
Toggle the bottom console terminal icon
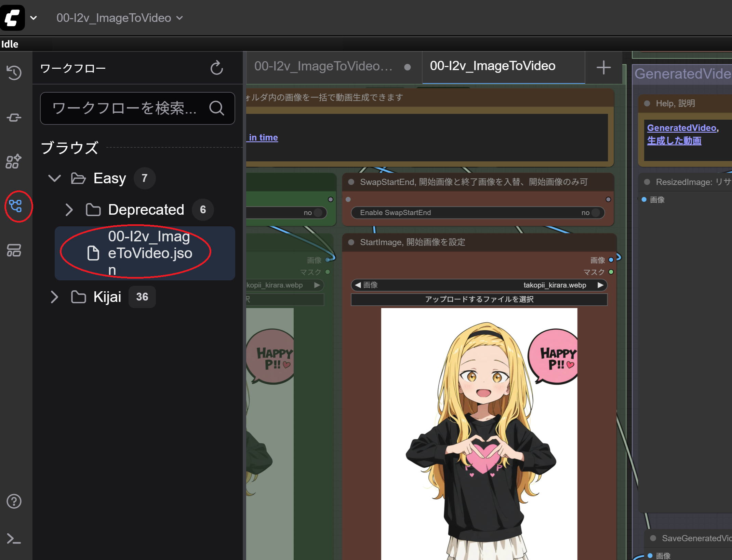point(14,539)
